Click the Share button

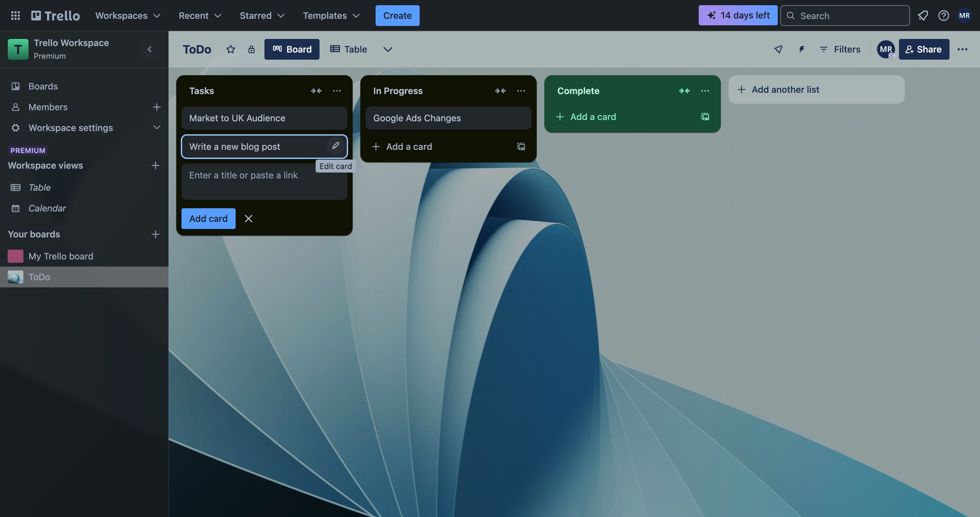924,49
